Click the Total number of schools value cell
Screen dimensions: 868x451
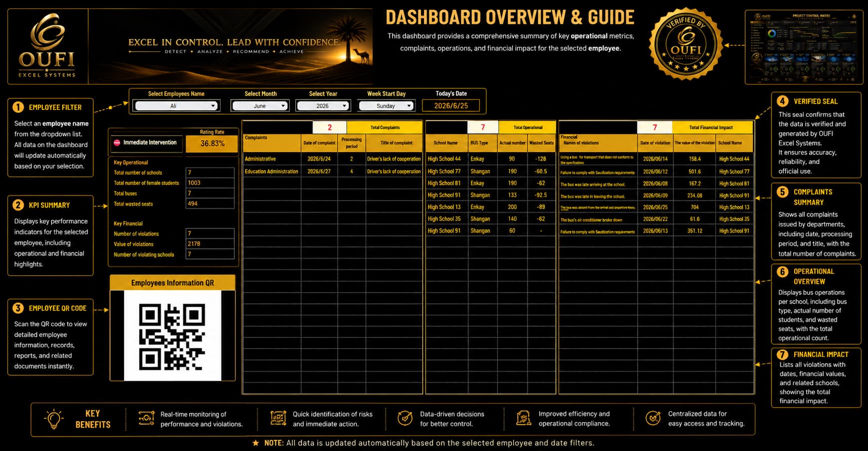click(x=210, y=173)
